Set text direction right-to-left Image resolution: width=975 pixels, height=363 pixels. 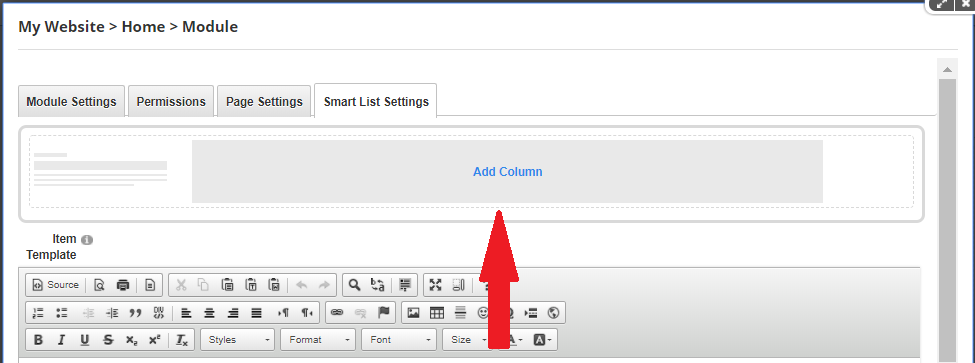click(x=307, y=313)
